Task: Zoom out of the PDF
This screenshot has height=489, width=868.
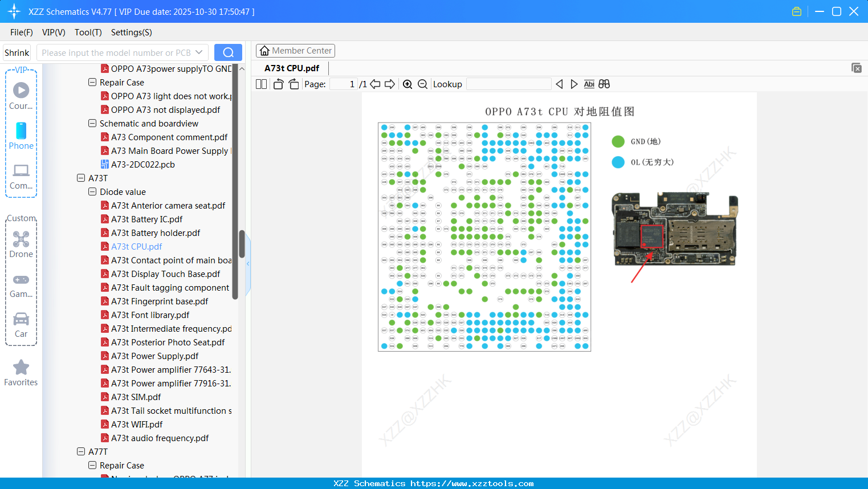Action: pyautogui.click(x=422, y=84)
